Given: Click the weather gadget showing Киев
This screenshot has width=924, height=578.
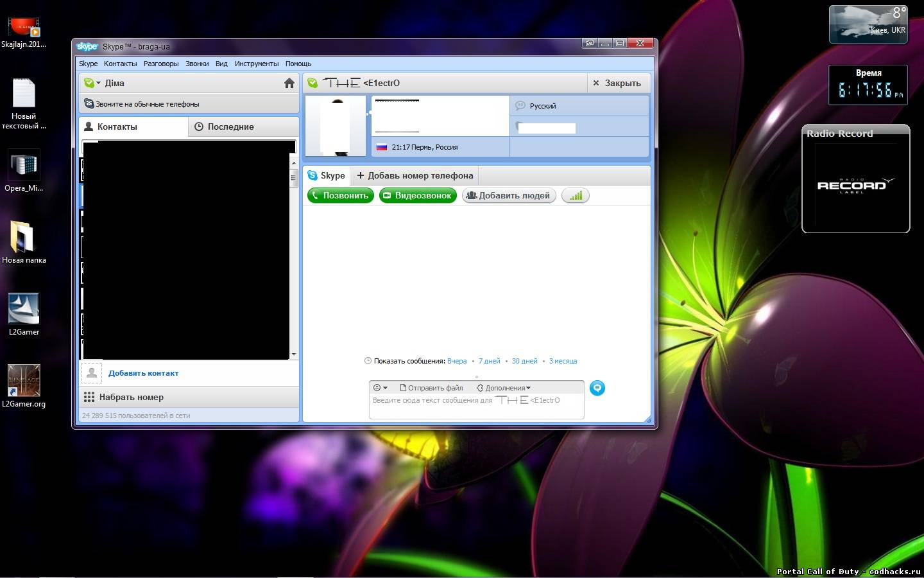Looking at the screenshot, I should pyautogui.click(x=868, y=24).
